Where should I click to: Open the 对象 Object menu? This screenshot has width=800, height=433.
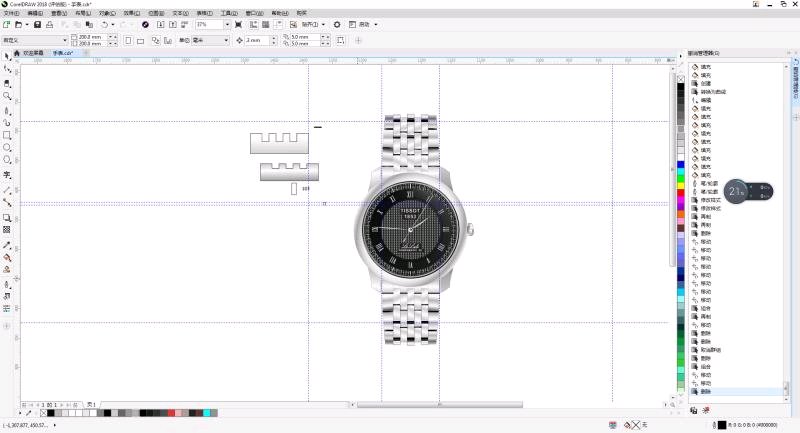click(x=107, y=13)
